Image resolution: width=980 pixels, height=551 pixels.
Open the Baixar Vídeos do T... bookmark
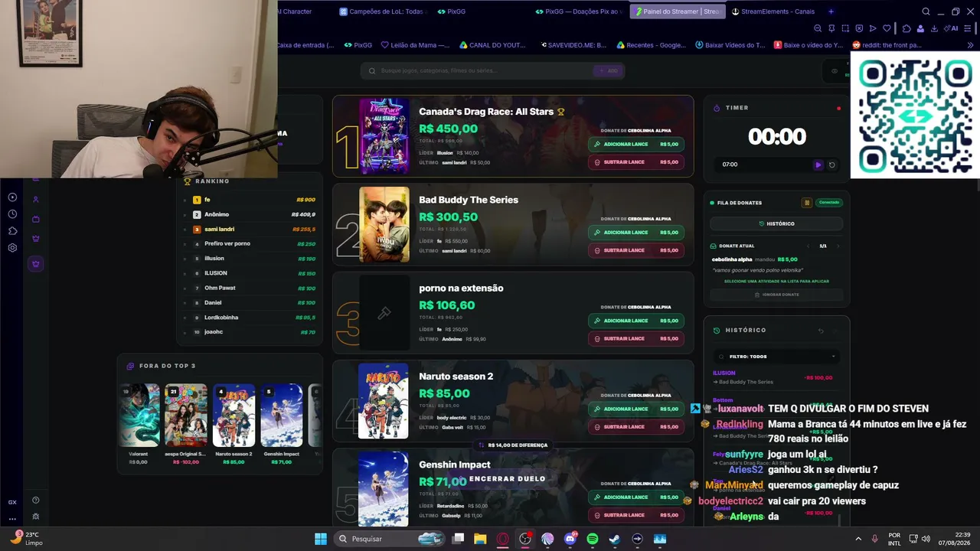click(730, 45)
